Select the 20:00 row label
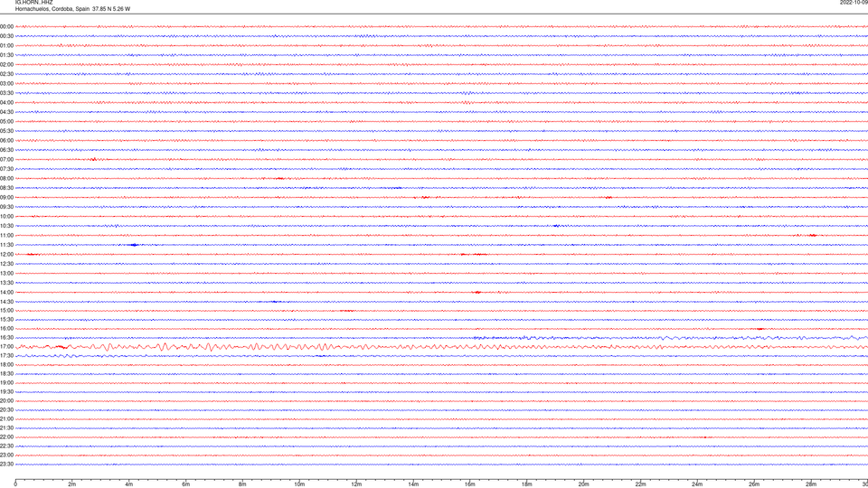The width and height of the screenshot is (868, 488). coord(6,401)
